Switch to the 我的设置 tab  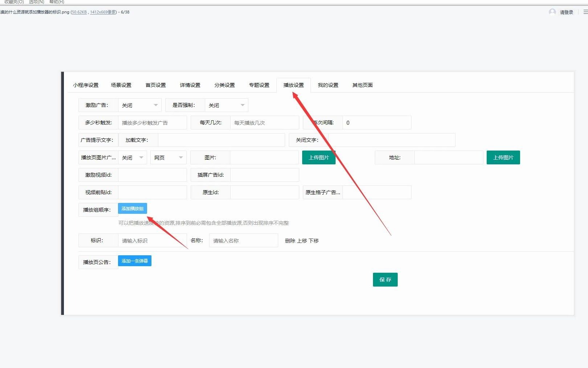click(328, 85)
